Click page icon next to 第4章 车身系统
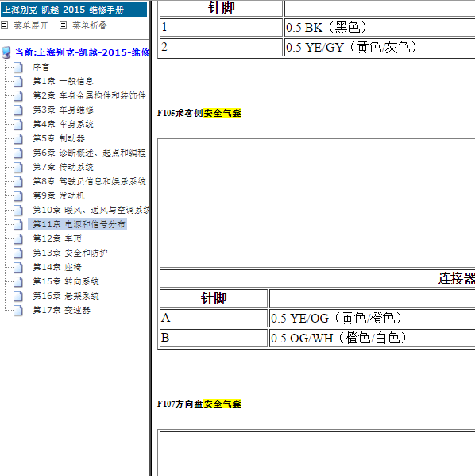 [18, 124]
